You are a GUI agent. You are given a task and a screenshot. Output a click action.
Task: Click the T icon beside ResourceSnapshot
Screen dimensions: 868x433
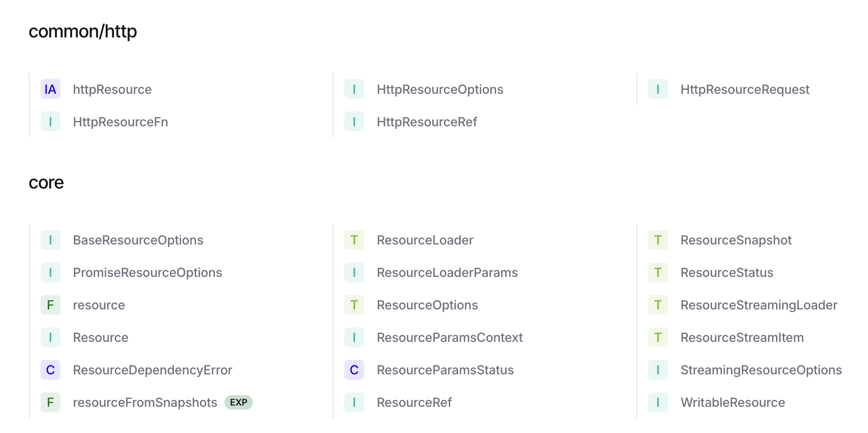(658, 240)
